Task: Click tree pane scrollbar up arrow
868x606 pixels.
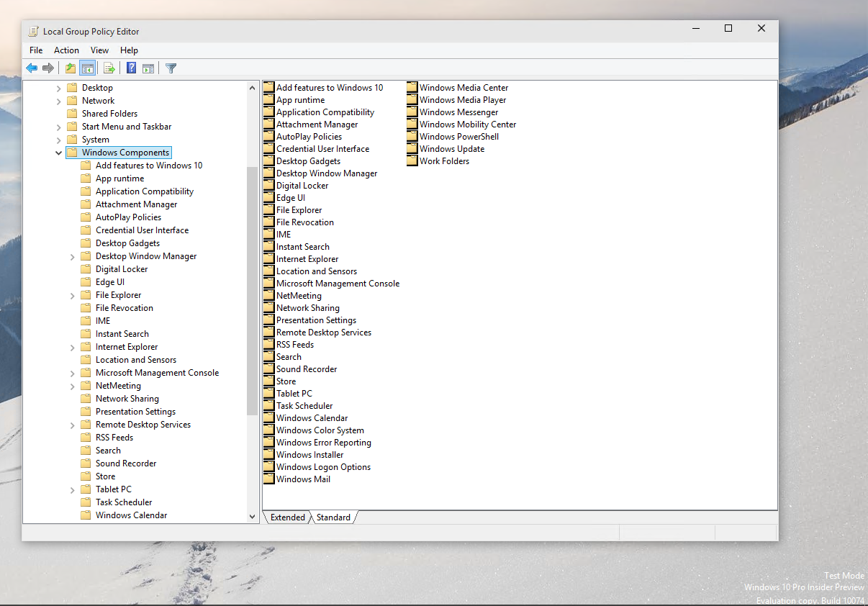Action: pos(252,88)
